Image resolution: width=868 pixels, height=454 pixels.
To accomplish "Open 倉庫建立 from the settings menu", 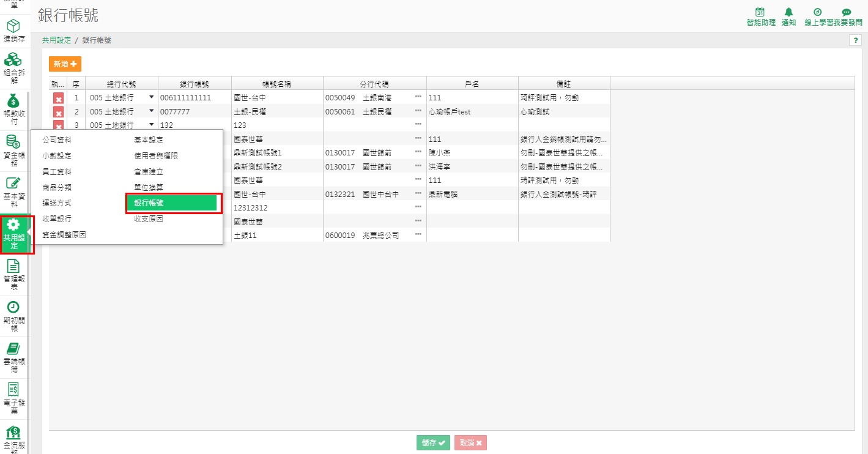I will 149,172.
